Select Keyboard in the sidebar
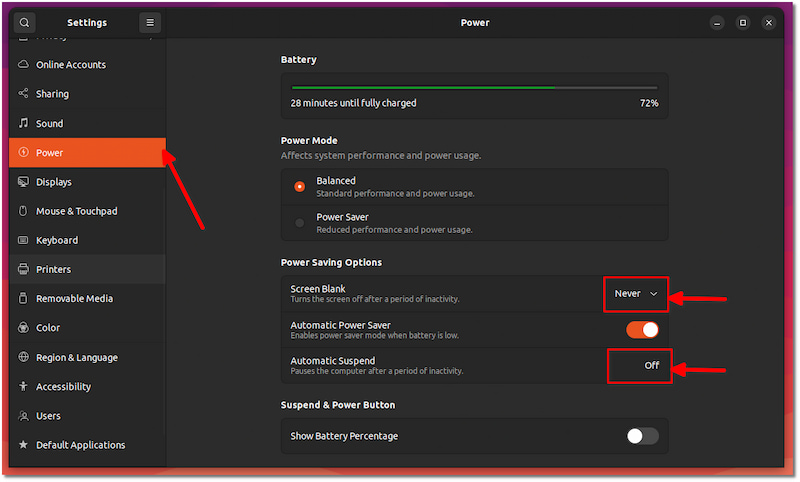 87,240
